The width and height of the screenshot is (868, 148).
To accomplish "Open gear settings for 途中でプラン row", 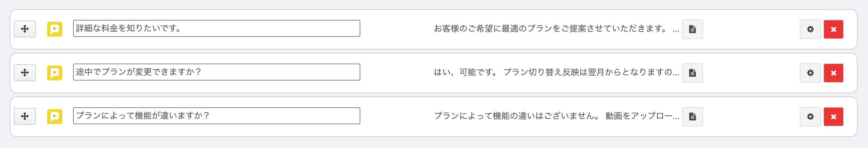I will (810, 73).
